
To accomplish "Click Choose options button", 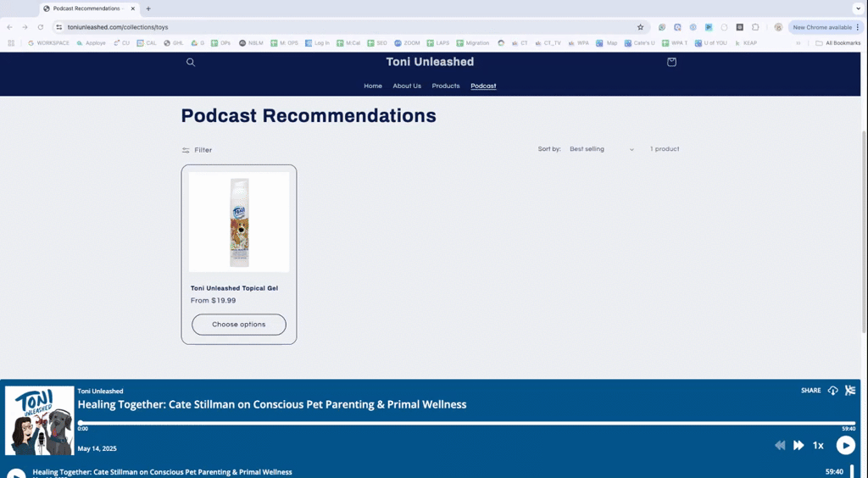I will point(238,325).
